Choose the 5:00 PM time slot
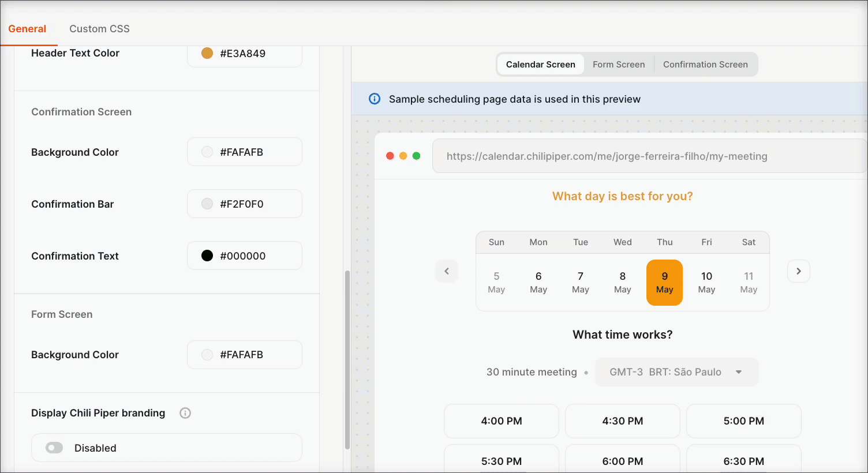The width and height of the screenshot is (868, 473). 744,421
